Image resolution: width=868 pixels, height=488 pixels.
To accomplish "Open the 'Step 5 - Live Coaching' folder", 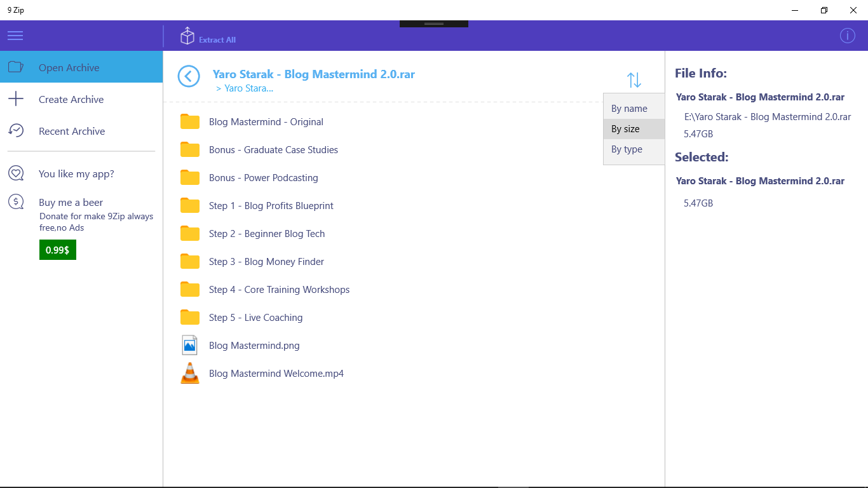I will (255, 317).
